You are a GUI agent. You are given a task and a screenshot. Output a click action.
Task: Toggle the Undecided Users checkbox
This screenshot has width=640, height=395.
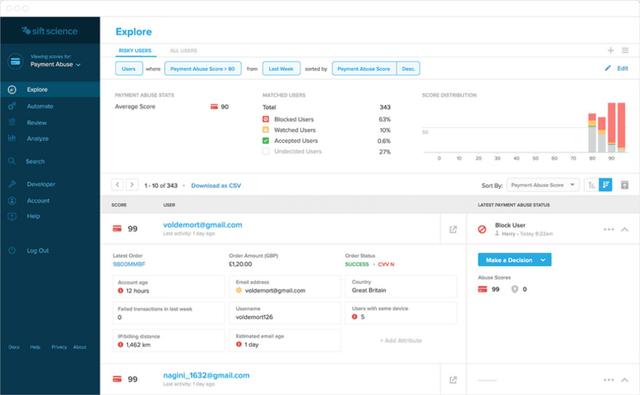pos(266,151)
